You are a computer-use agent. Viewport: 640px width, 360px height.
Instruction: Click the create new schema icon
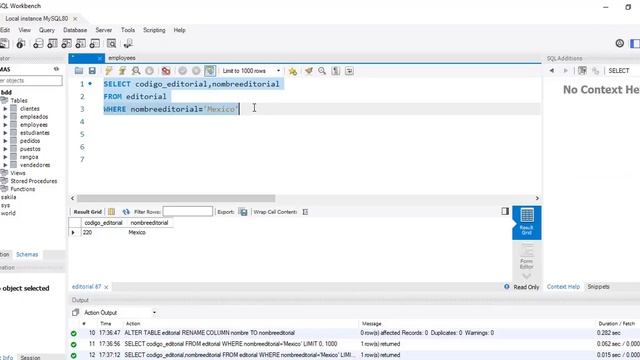(x=38, y=44)
